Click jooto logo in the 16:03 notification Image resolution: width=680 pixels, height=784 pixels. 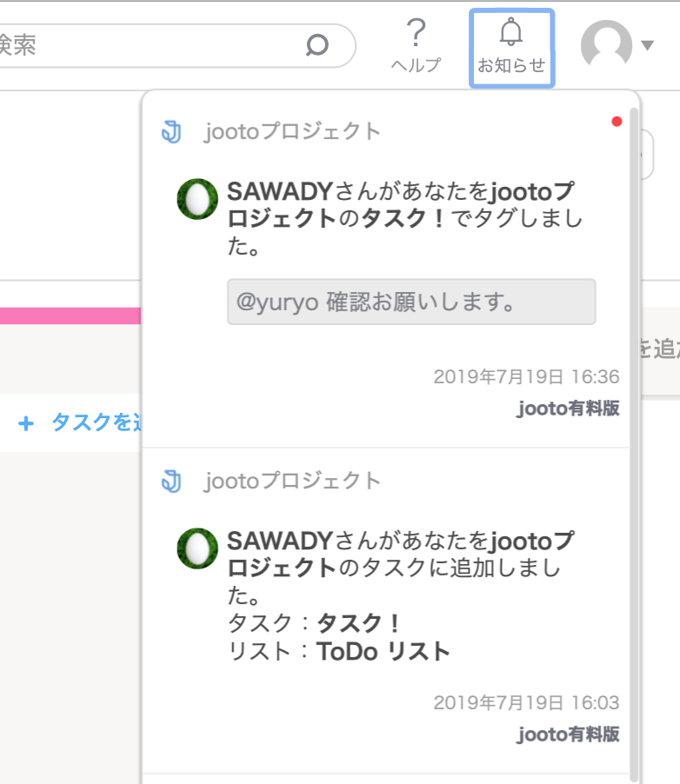(x=171, y=482)
